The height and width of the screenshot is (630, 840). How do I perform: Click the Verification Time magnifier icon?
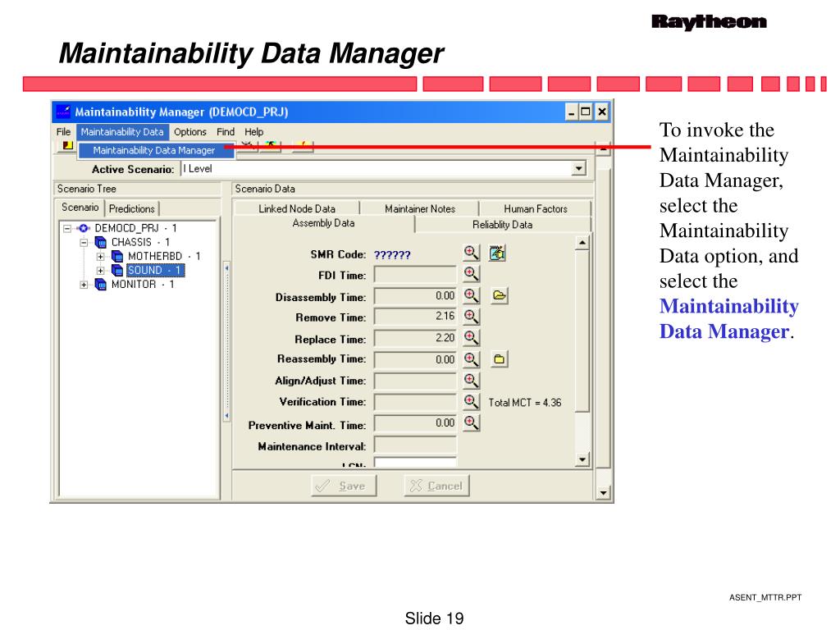pos(471,402)
